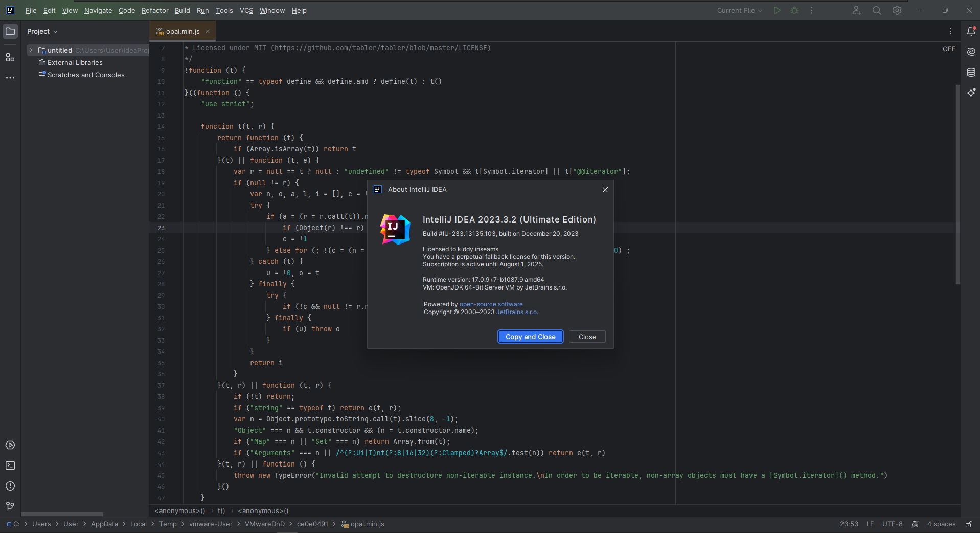980x533 pixels.
Task: Click the Close button in About dialog
Action: pos(587,337)
